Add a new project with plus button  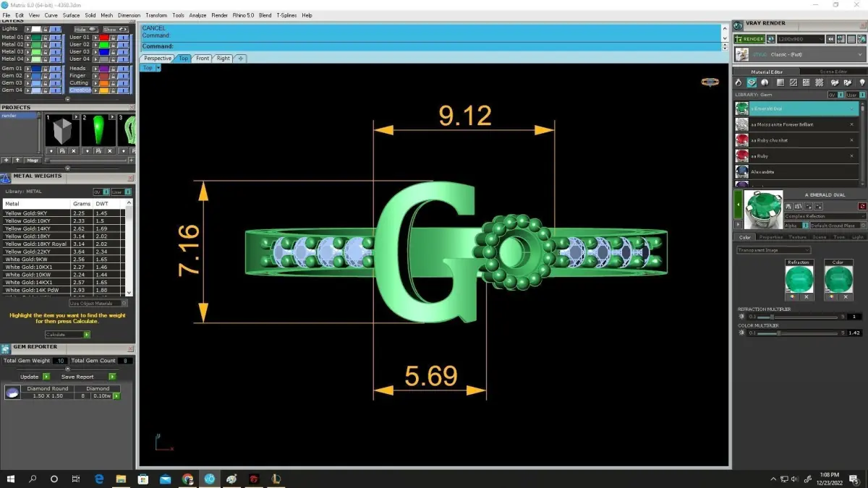tap(7, 160)
